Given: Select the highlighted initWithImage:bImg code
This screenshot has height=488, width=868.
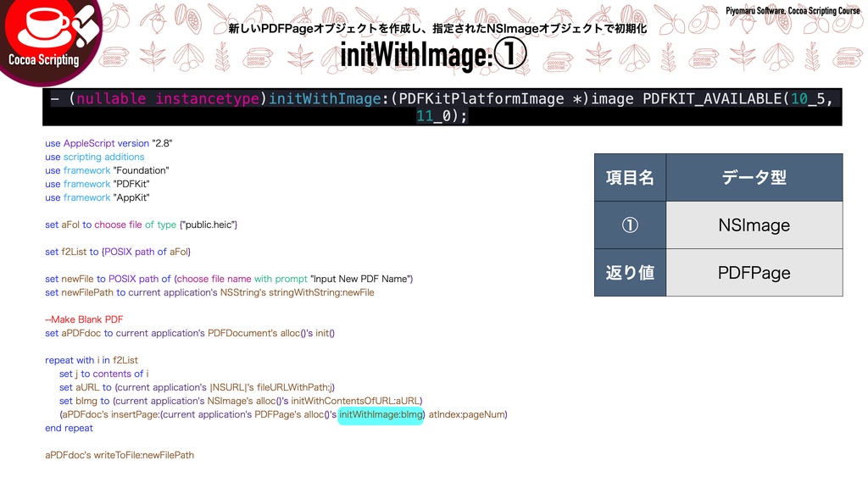Looking at the screenshot, I should [x=381, y=414].
